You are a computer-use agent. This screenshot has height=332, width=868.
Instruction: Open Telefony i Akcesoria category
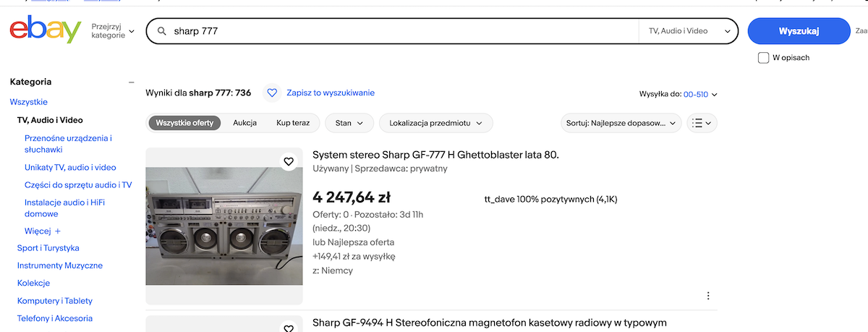point(55,318)
